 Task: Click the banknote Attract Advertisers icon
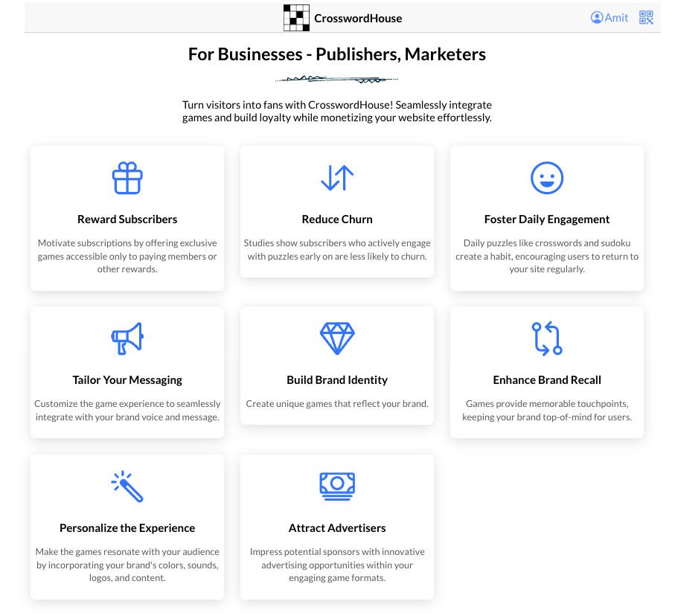coord(337,487)
